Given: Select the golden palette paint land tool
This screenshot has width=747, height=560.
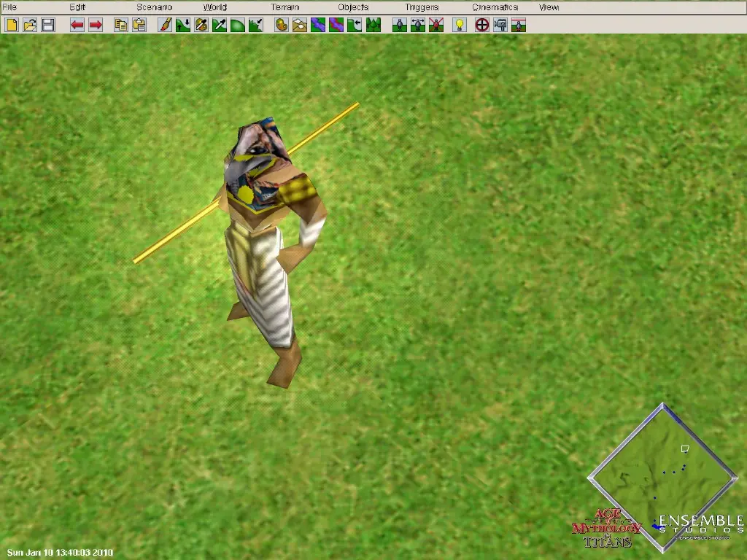Looking at the screenshot, I should [282, 25].
